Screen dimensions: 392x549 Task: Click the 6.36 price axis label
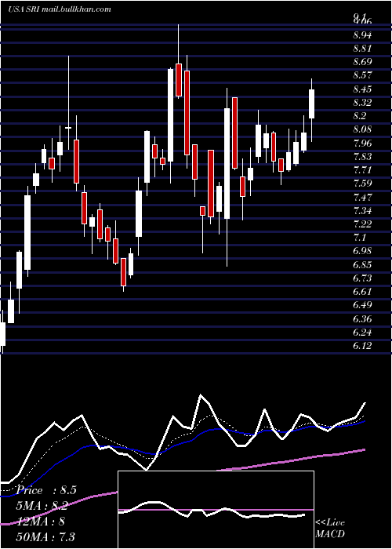[362, 319]
